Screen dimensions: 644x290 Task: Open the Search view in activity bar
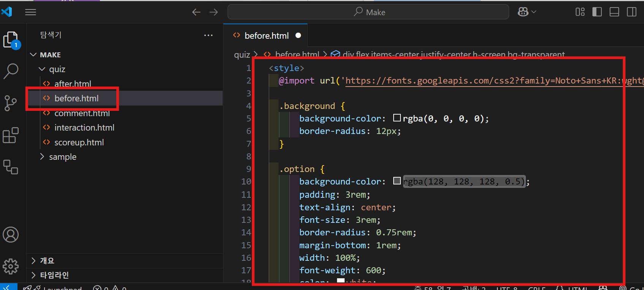[x=11, y=71]
